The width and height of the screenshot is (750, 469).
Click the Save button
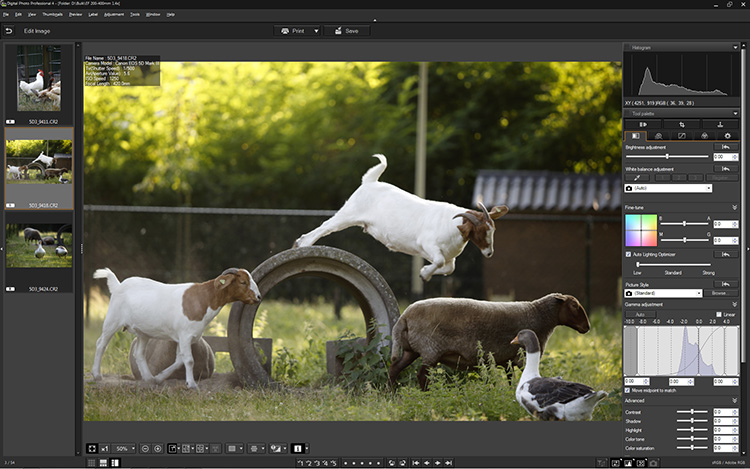pos(347,31)
